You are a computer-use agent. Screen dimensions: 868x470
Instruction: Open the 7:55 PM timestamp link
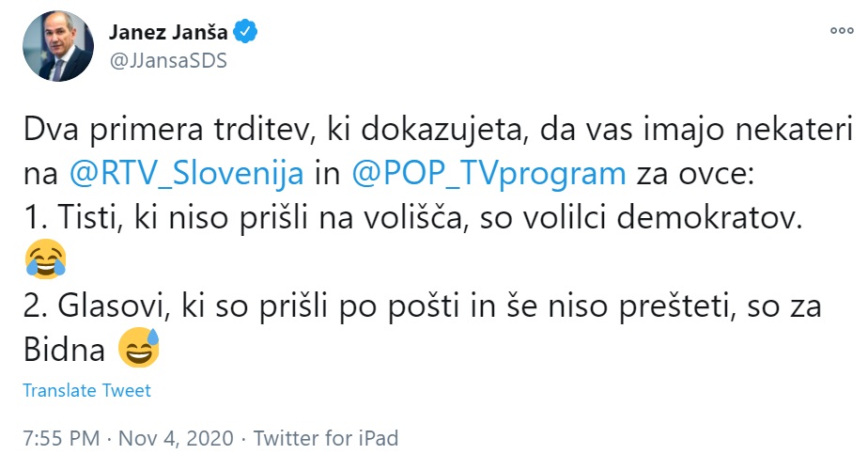tap(60, 438)
